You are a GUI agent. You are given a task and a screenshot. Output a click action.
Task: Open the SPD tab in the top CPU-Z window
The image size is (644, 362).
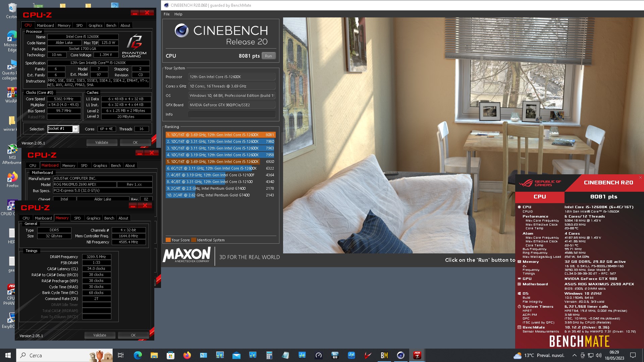(79, 25)
